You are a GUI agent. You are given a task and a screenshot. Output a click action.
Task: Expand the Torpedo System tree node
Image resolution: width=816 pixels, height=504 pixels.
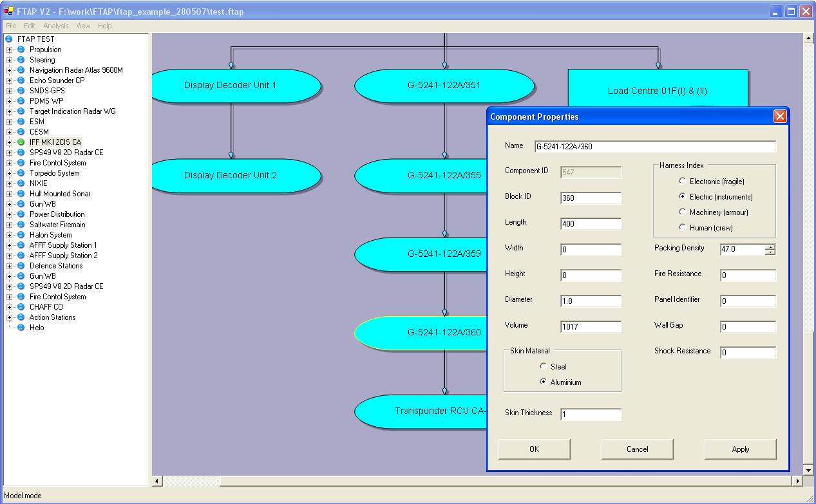(x=9, y=173)
